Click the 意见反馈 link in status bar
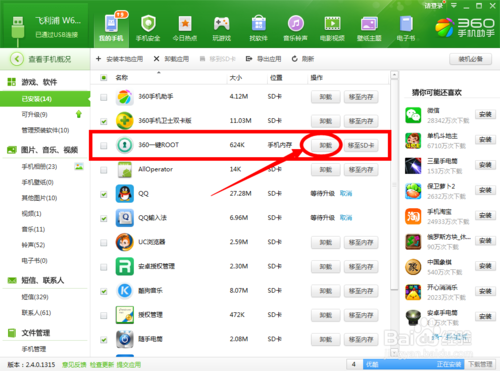This screenshot has height=371, width=500. tap(74, 365)
